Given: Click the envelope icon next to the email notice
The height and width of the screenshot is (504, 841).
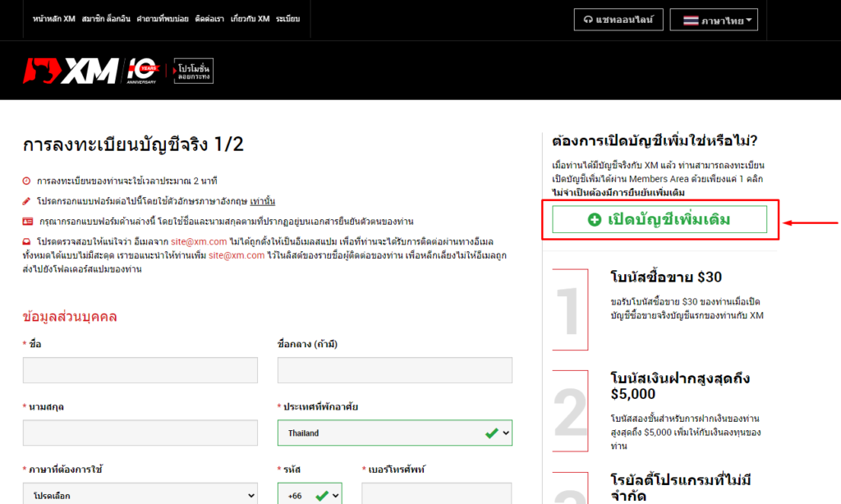Looking at the screenshot, I should tap(25, 242).
